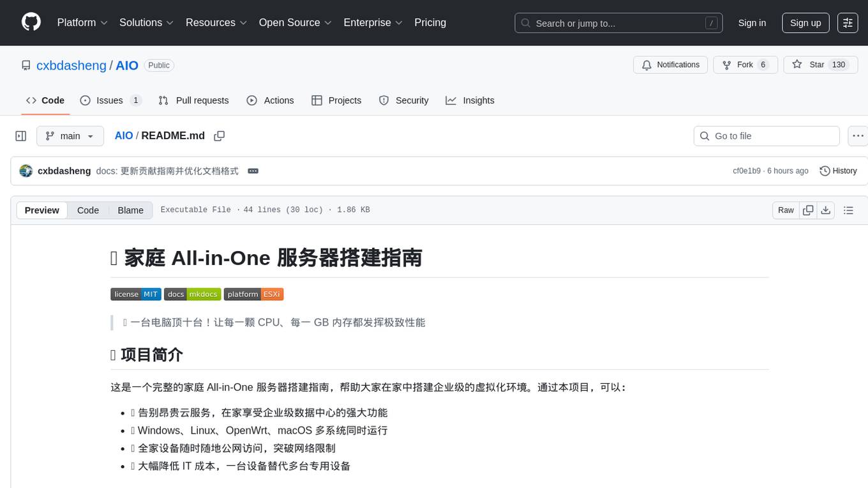Focus the Go to file field
Viewport: 868px width, 488px height.
pyautogui.click(x=767, y=136)
